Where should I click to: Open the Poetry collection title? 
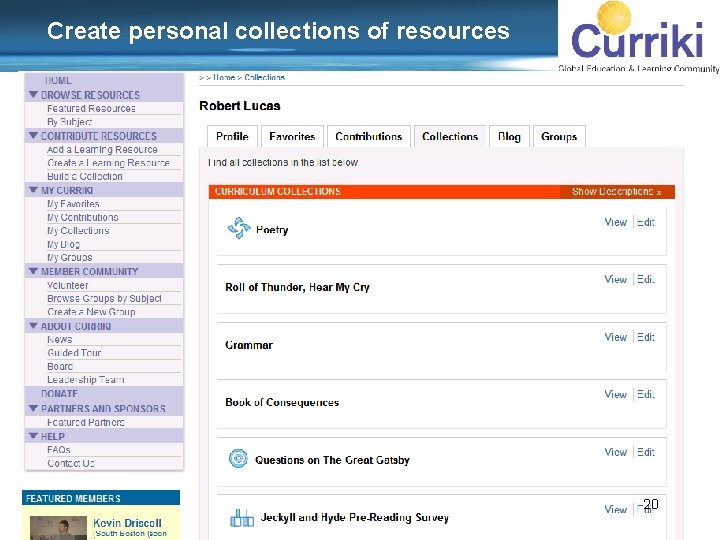[272, 230]
